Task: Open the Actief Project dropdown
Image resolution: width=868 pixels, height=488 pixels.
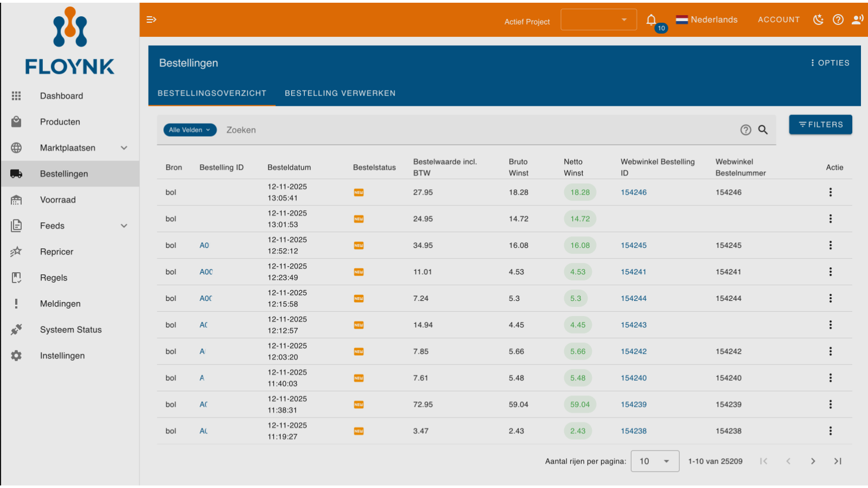Action: 598,20
